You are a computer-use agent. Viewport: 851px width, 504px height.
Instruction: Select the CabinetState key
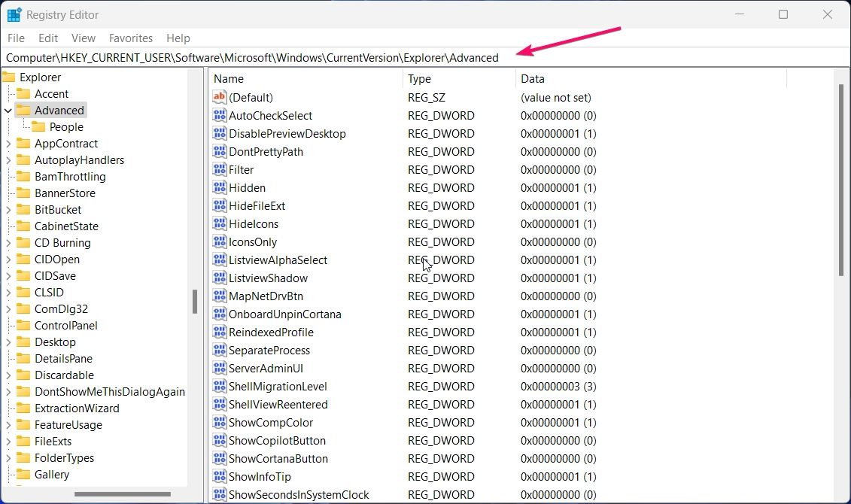pyautogui.click(x=66, y=226)
